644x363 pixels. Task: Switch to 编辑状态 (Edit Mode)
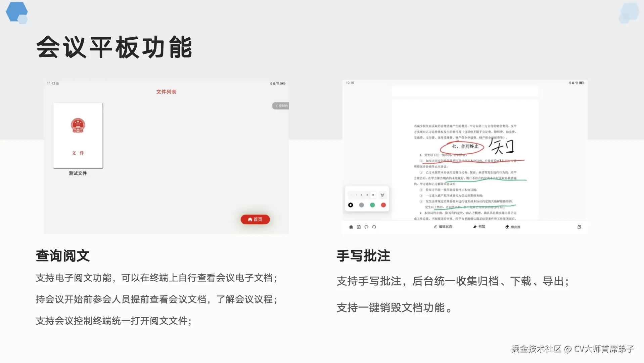(443, 227)
